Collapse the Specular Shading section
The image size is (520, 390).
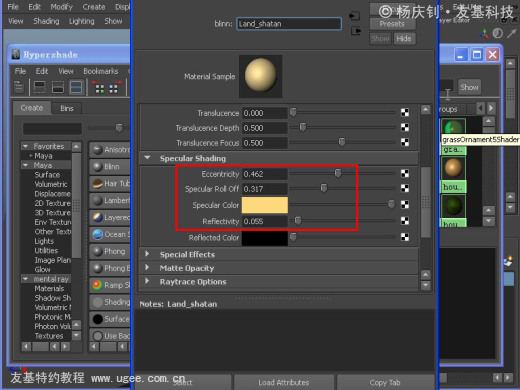(147, 158)
